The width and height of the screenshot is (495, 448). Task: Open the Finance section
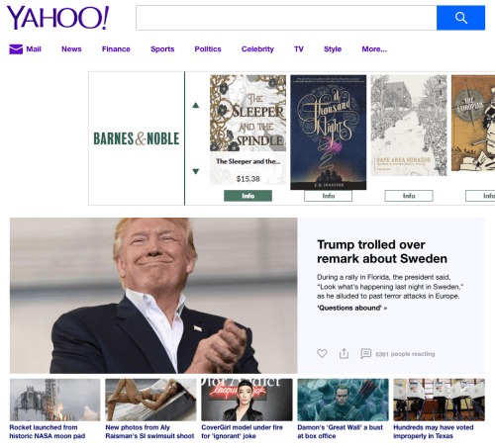(x=116, y=49)
